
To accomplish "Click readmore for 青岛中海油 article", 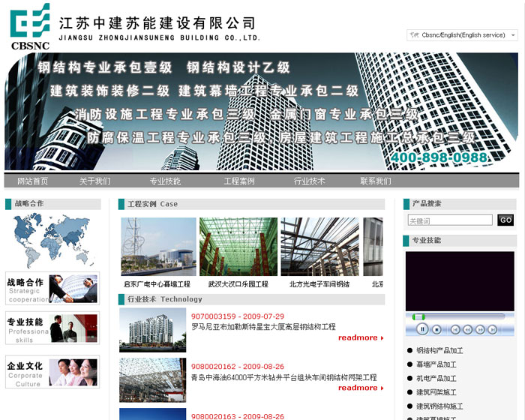I will click(x=361, y=388).
